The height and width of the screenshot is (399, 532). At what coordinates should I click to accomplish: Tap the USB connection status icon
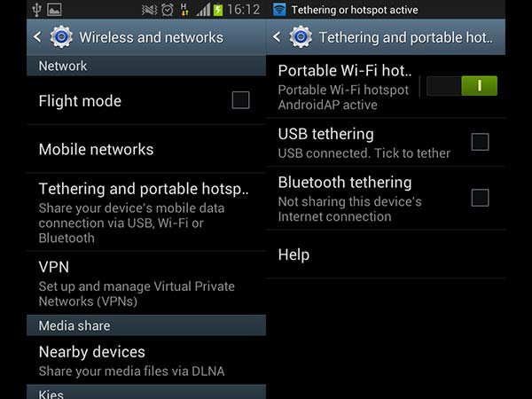tap(36, 10)
